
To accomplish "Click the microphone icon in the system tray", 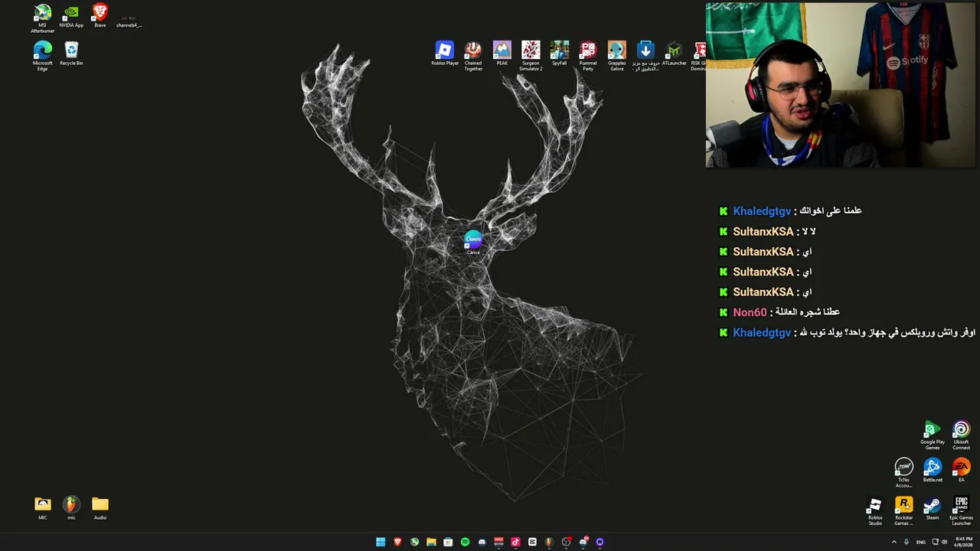I will (x=906, y=542).
